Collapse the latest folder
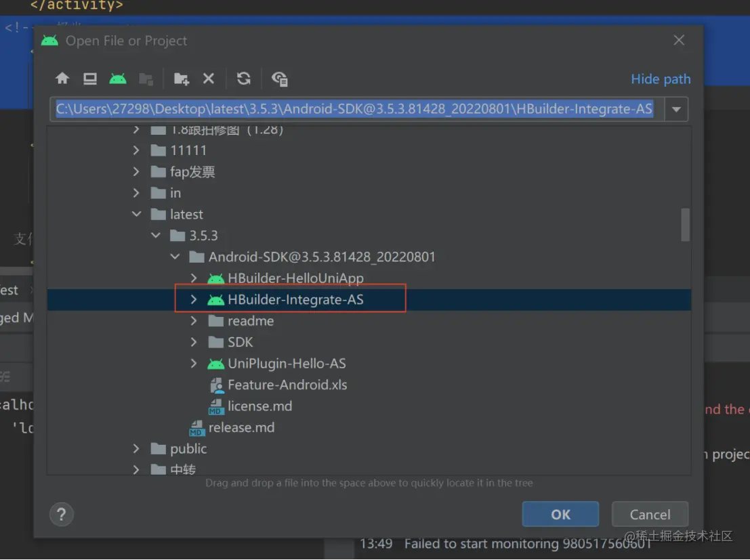The height and width of the screenshot is (560, 750). click(x=136, y=214)
